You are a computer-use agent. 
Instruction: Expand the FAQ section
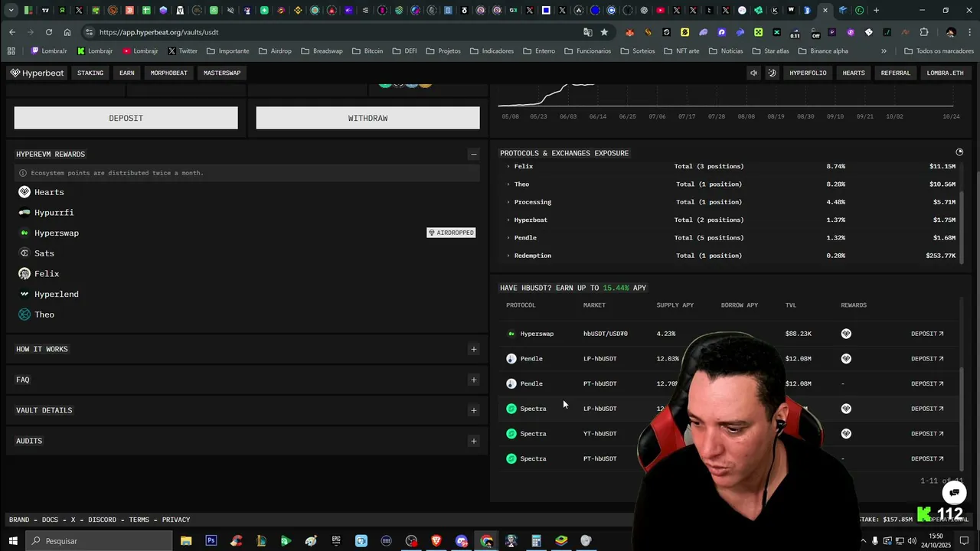pos(473,380)
